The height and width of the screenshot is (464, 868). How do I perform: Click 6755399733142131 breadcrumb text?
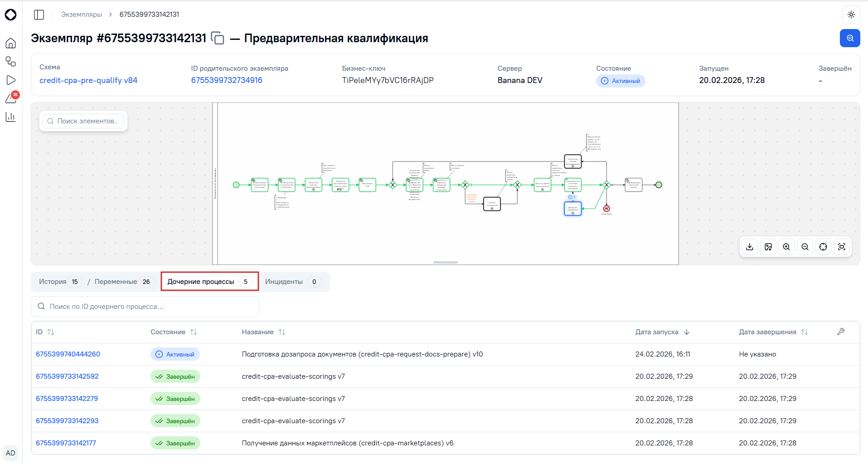(149, 15)
